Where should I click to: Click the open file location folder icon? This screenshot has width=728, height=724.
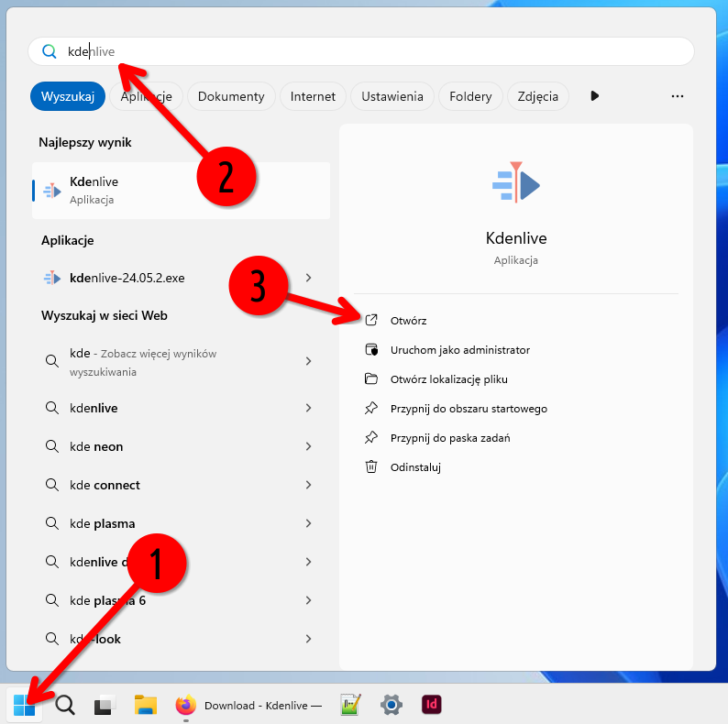371,378
